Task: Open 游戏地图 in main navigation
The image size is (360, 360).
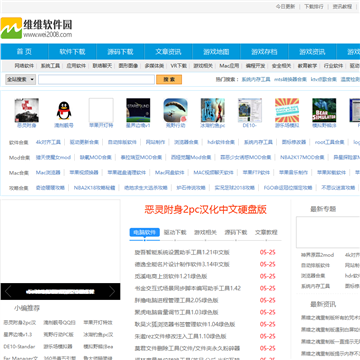Action: coord(216,52)
